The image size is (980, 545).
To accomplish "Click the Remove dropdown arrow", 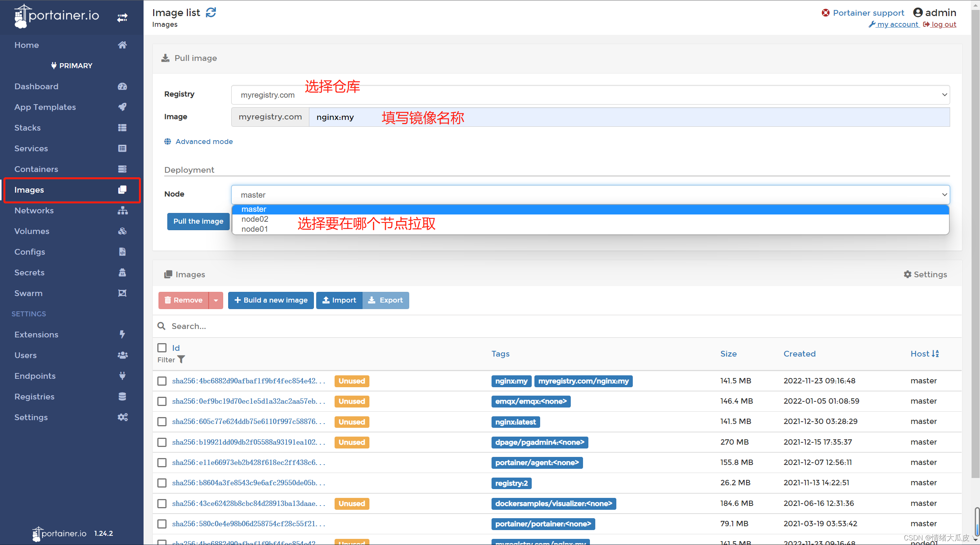I will coord(216,300).
